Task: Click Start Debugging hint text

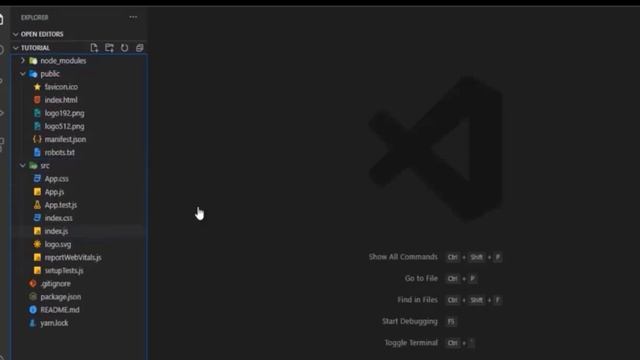Action: (x=410, y=321)
